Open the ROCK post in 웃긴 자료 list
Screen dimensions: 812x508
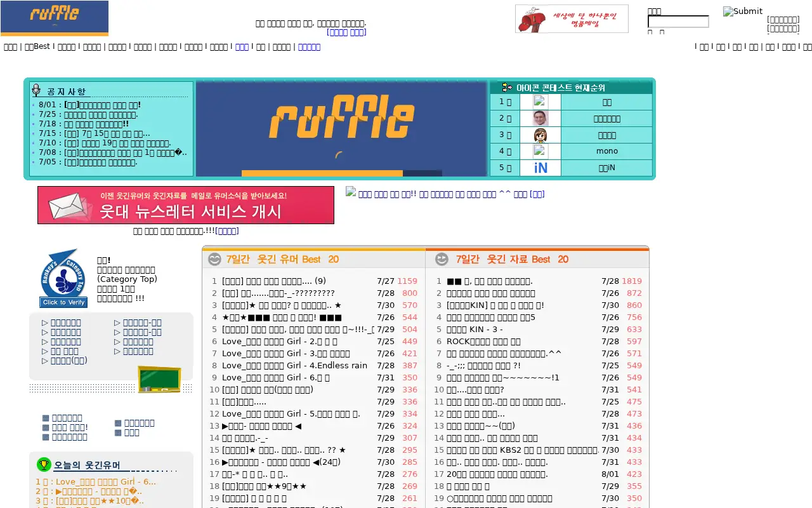[x=483, y=341]
